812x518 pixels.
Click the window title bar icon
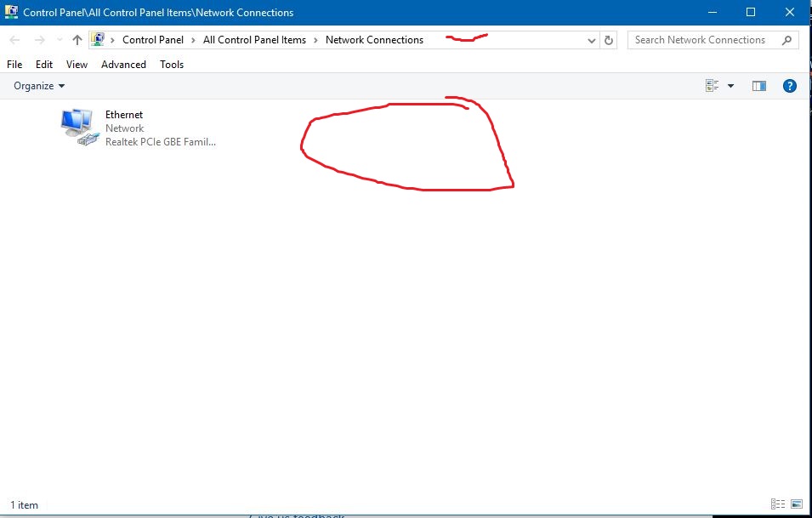point(11,12)
